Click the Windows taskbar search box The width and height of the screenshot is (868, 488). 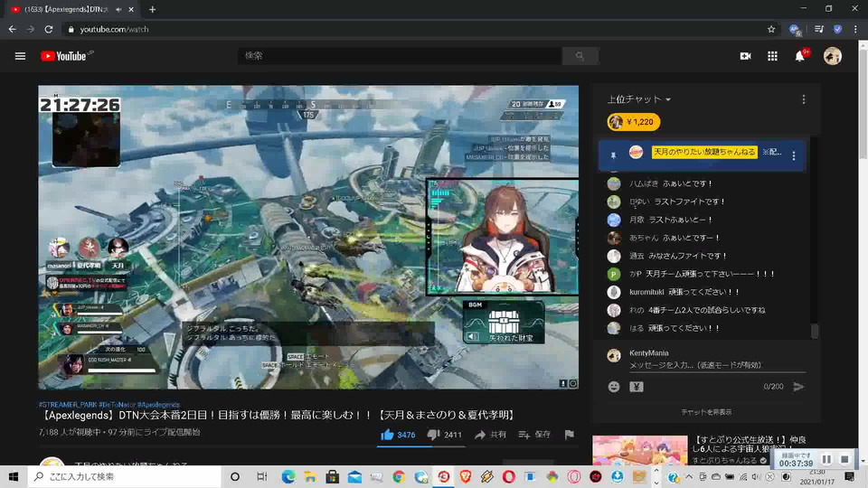pos(124,476)
